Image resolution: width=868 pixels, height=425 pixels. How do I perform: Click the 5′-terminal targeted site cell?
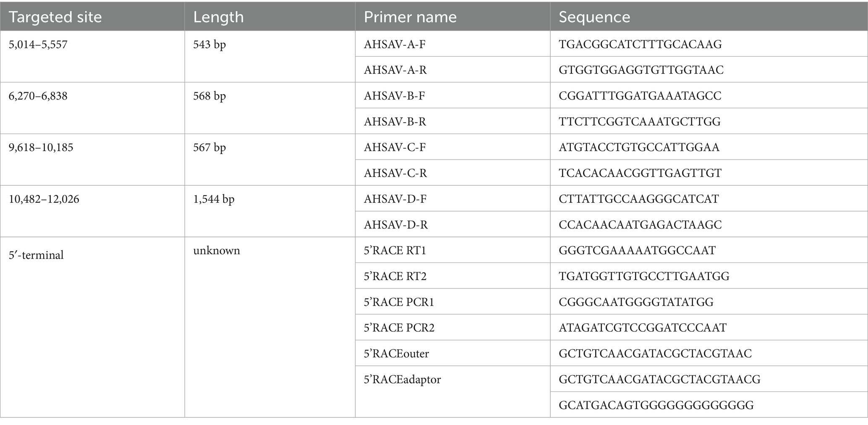[x=92, y=327]
